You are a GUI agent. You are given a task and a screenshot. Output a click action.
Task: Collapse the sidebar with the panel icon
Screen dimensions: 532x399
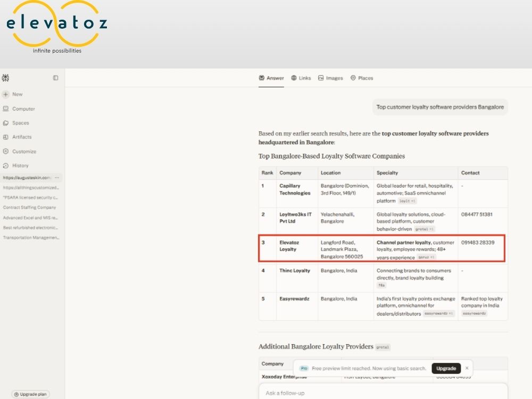click(x=56, y=78)
